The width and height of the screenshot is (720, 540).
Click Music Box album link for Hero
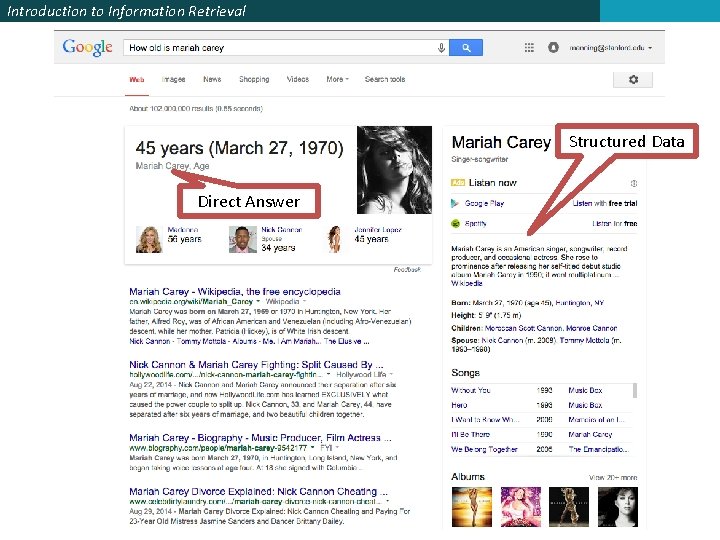(x=585, y=405)
